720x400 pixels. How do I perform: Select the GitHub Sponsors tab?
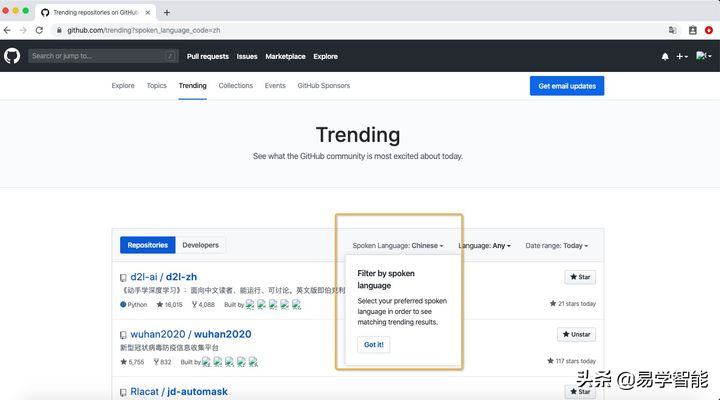point(324,85)
